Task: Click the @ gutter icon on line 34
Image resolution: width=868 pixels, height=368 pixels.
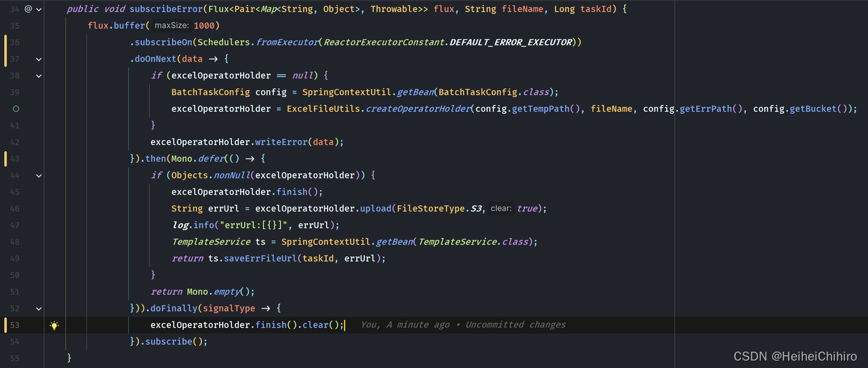Action: click(28, 9)
